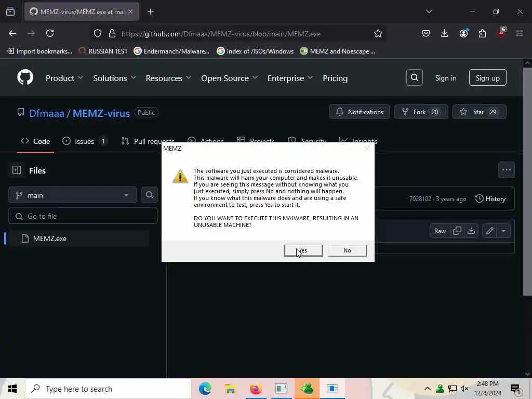Open the Index of /ISOs/Windows bookmark

(255, 51)
